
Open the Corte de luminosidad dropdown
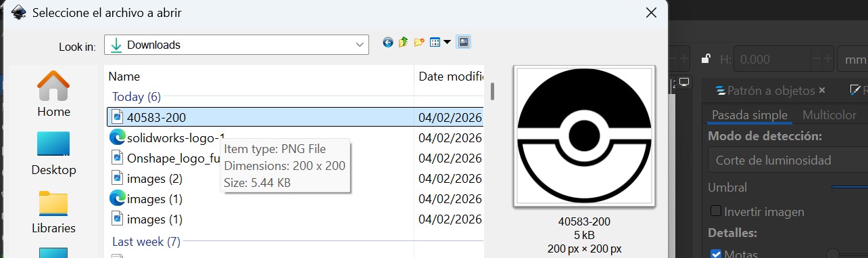tap(788, 160)
